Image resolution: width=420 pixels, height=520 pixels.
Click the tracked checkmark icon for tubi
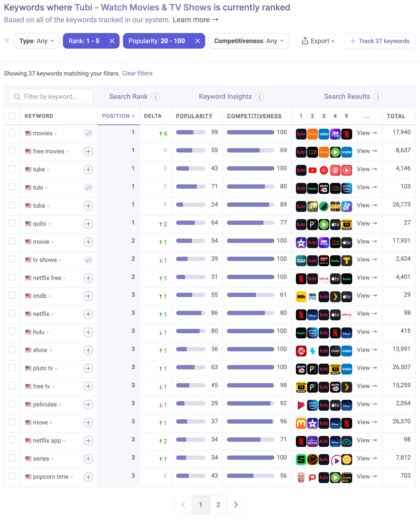88,188
